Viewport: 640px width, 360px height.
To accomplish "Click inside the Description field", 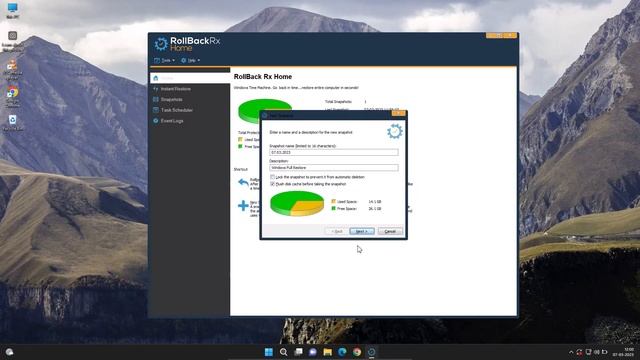I will [x=334, y=168].
